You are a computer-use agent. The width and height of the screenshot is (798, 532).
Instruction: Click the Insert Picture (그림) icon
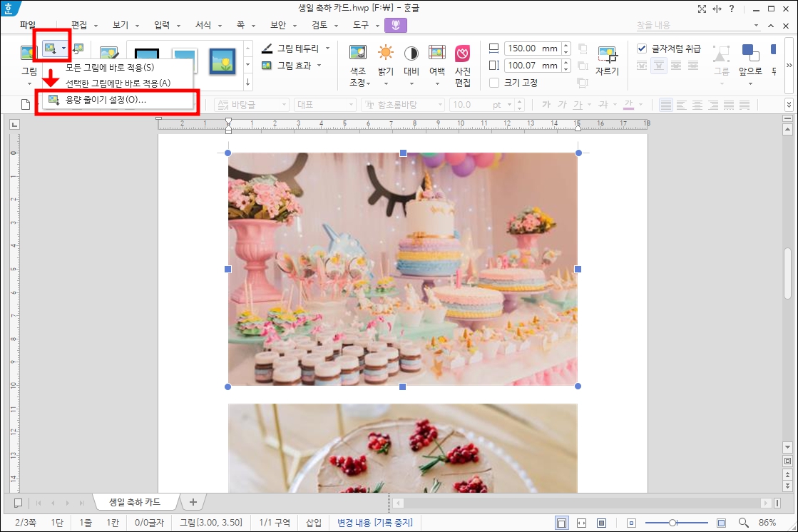point(29,53)
